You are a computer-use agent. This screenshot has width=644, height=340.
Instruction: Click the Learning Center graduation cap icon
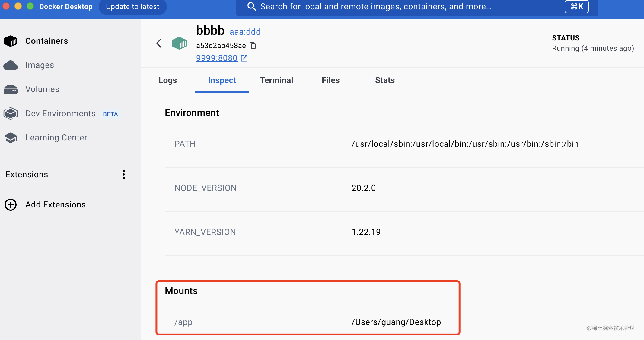(x=11, y=138)
